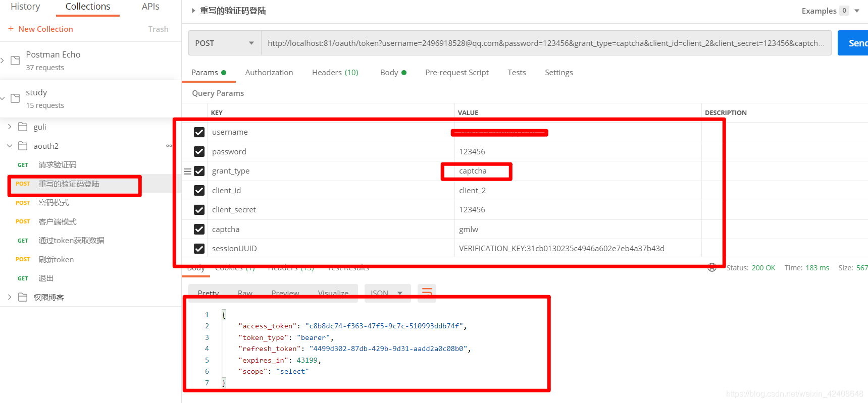Select the Raw response view
868x403 pixels.
[x=245, y=293]
